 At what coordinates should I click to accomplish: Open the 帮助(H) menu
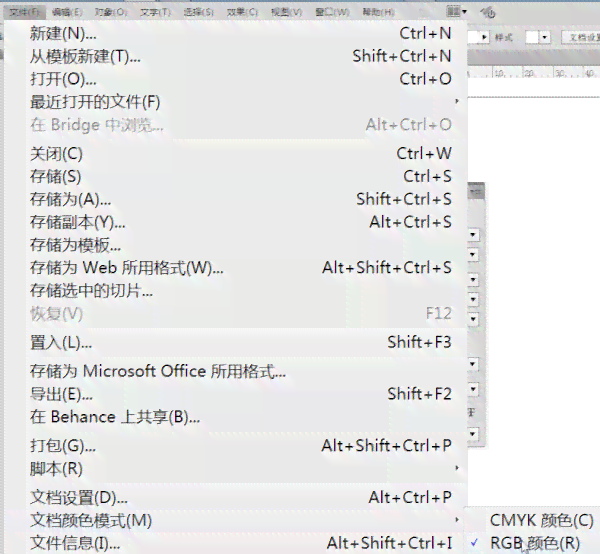click(378, 12)
